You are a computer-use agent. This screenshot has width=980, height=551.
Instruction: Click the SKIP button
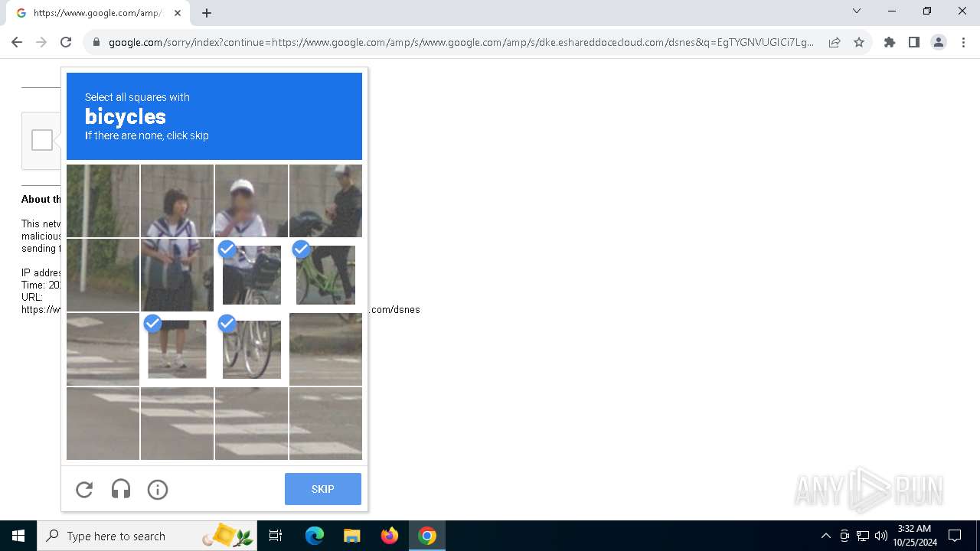pos(322,489)
